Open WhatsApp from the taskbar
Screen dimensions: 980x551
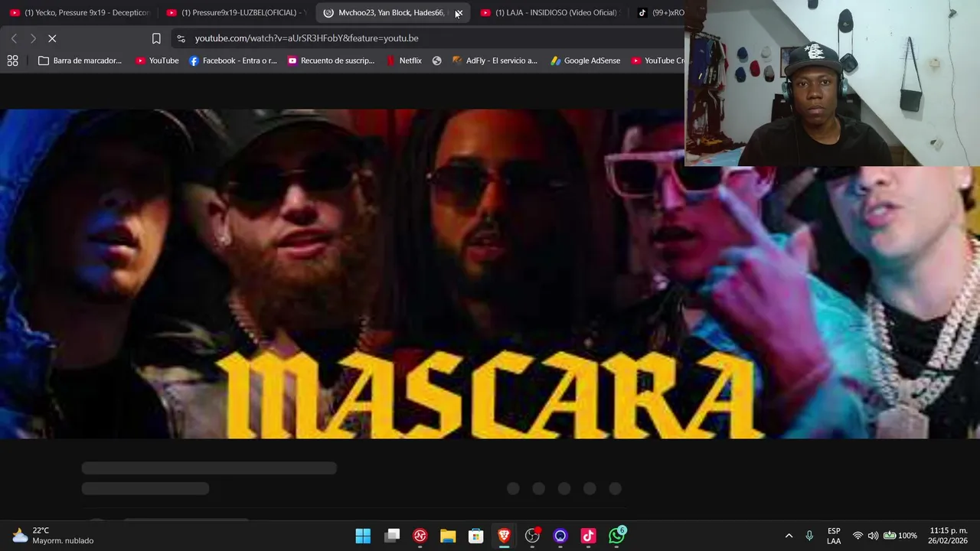click(x=617, y=536)
